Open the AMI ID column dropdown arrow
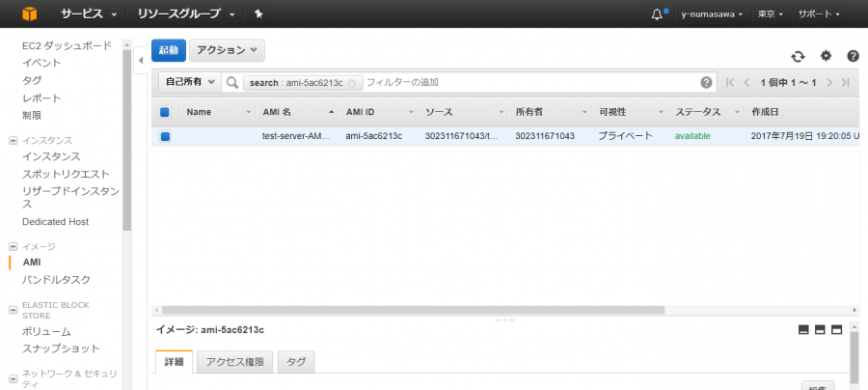 pos(411,112)
